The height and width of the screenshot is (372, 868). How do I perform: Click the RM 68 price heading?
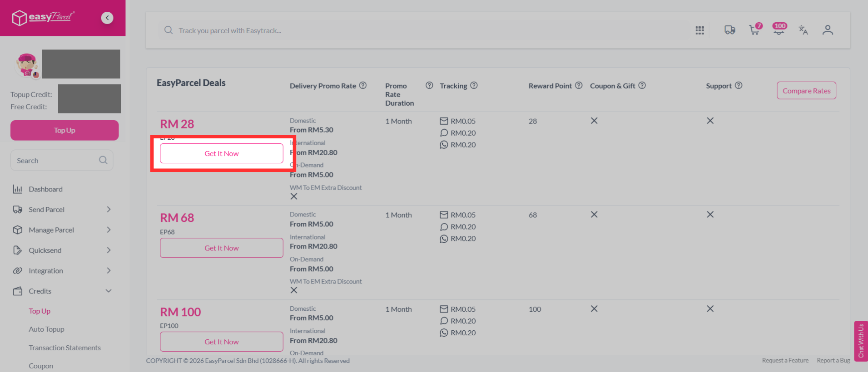(177, 218)
